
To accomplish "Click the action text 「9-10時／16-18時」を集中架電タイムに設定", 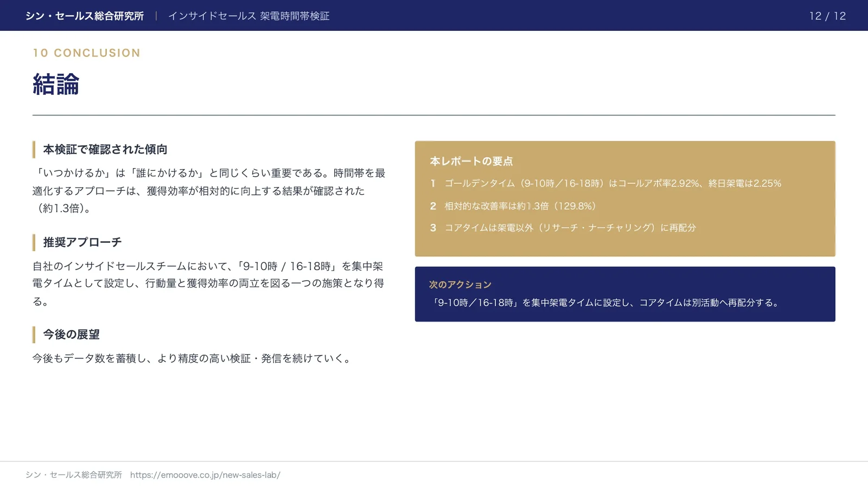I will click(605, 303).
